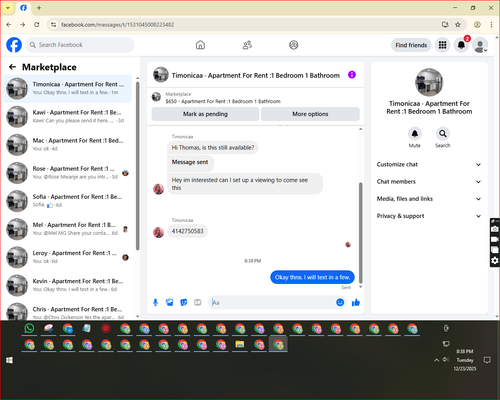Click the attach photo icon
This screenshot has width=500, height=400.
pyautogui.click(x=170, y=303)
